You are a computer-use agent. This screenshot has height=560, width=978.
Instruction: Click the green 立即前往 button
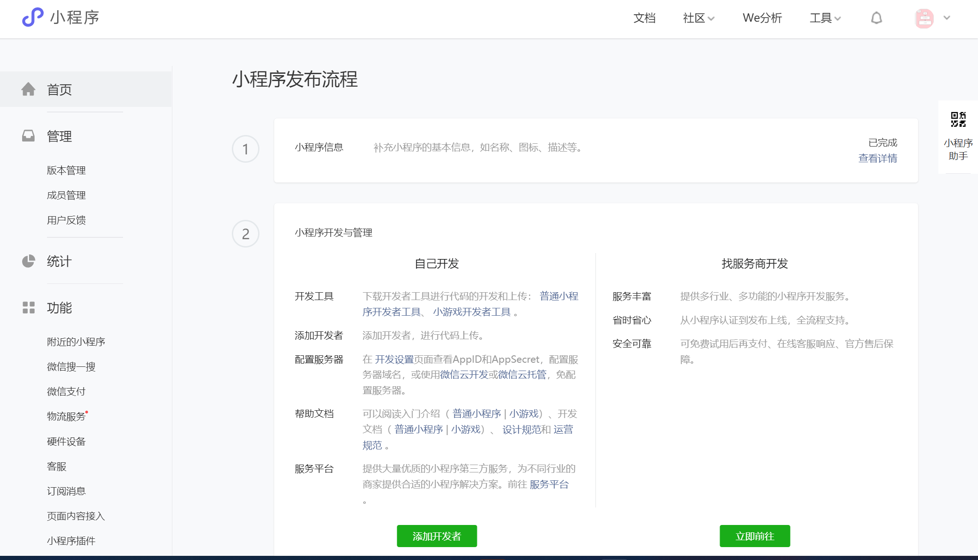(754, 536)
